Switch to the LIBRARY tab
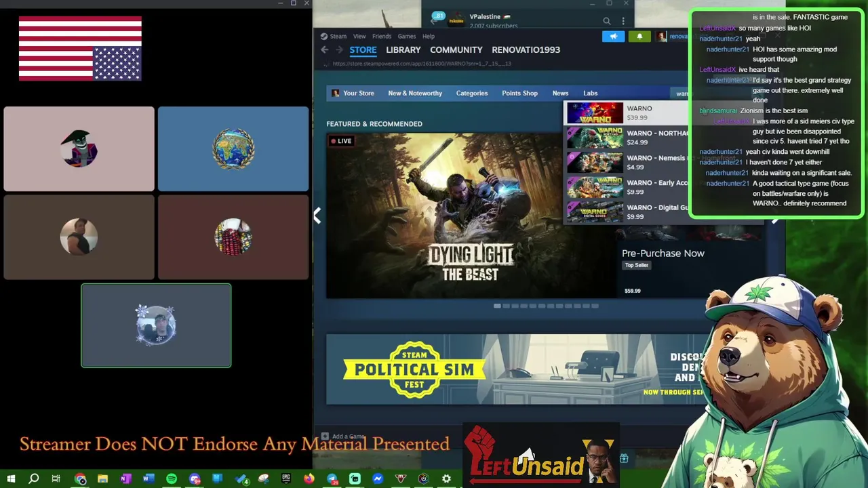 click(x=403, y=50)
